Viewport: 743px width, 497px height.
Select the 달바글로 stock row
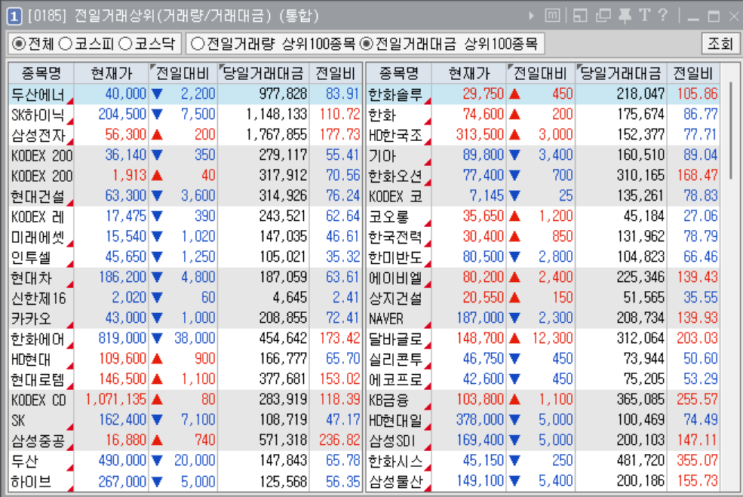pyautogui.click(x=543, y=339)
